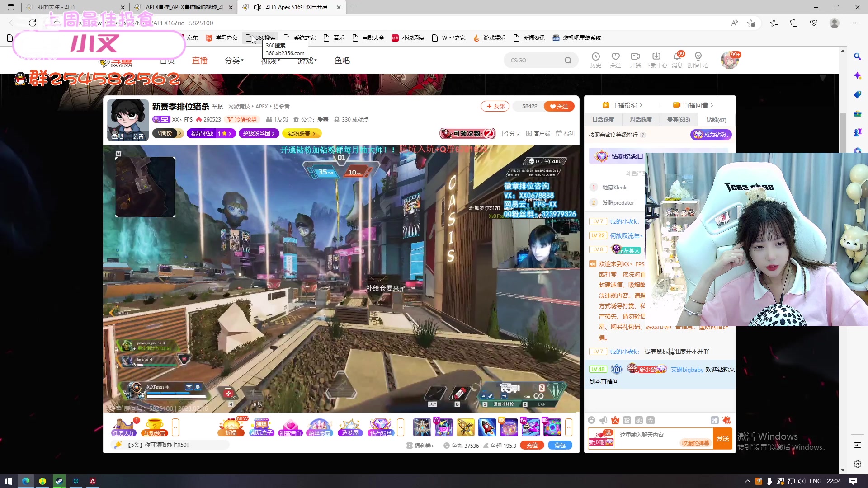Open Steam from the taskbar
Viewport: 868px width, 488px height.
click(59, 481)
